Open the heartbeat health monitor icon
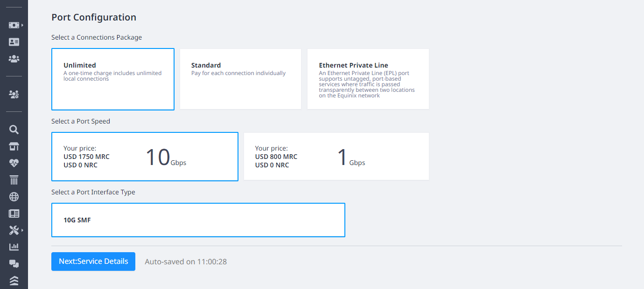This screenshot has width=644, height=289. [14, 163]
